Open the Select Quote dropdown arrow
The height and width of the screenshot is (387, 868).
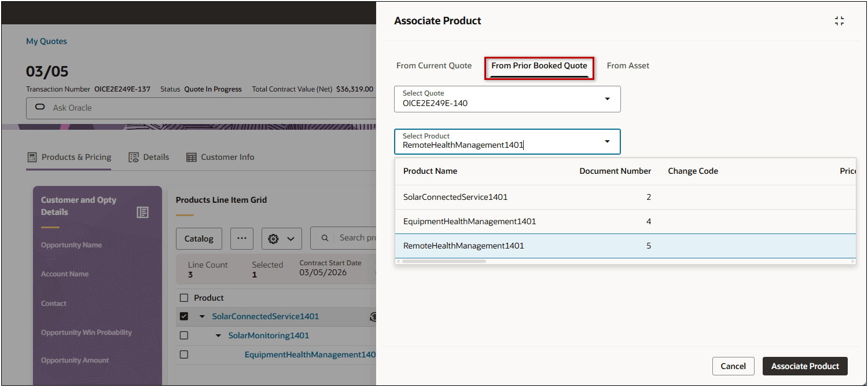[x=607, y=99]
